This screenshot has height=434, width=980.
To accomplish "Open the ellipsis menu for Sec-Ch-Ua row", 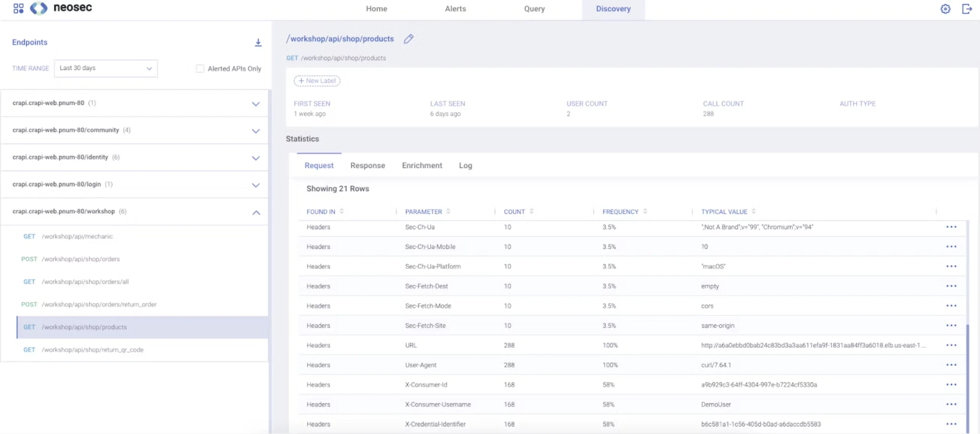I will tap(951, 227).
